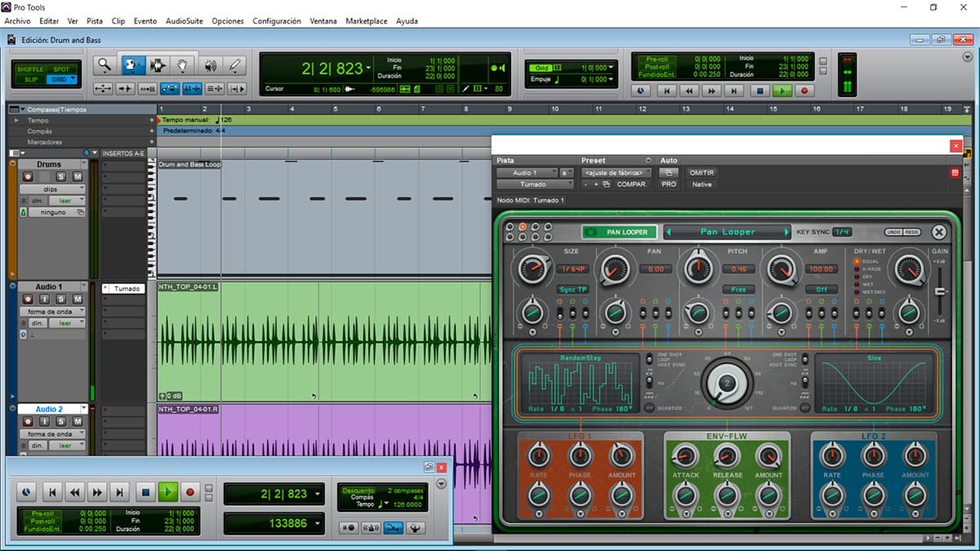Click Return to Zero in main toolbar transport
This screenshot has height=551, width=980.
click(666, 91)
